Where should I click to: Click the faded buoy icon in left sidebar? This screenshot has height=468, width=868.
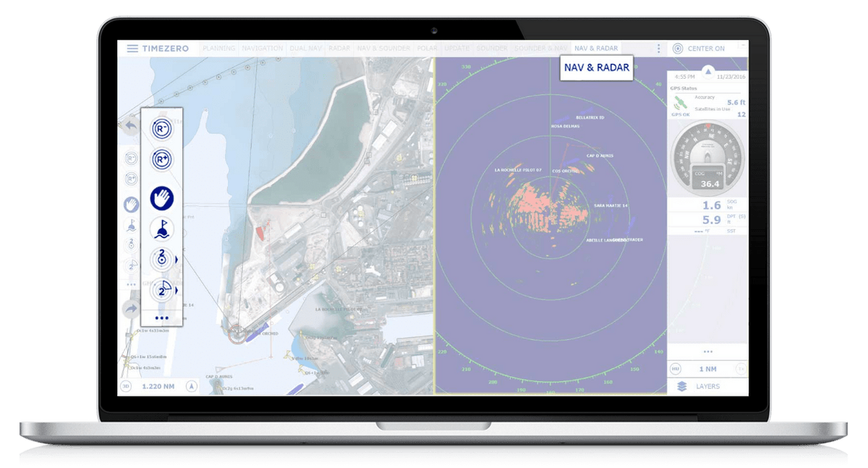coord(131,226)
